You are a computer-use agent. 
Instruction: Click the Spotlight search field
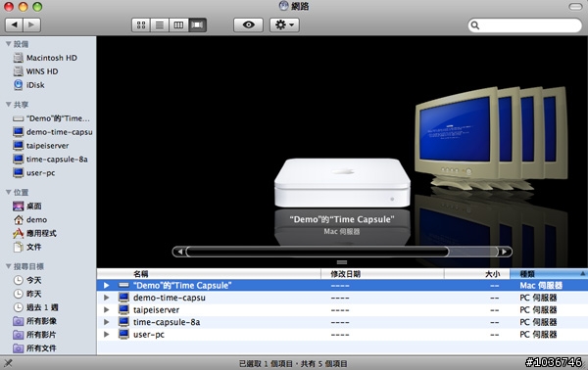coord(525,25)
